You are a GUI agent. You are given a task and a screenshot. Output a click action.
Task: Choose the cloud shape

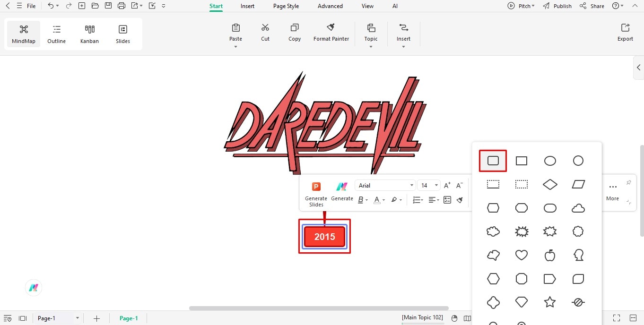pos(578,208)
